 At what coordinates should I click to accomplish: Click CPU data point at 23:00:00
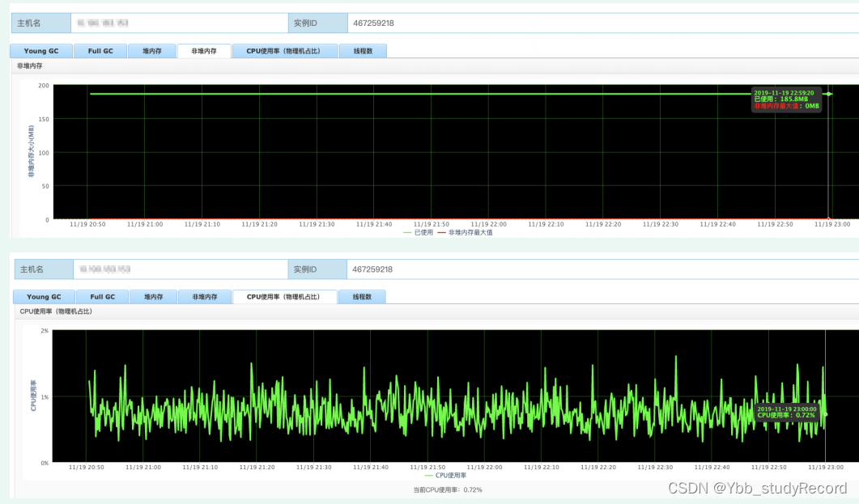[826, 414]
